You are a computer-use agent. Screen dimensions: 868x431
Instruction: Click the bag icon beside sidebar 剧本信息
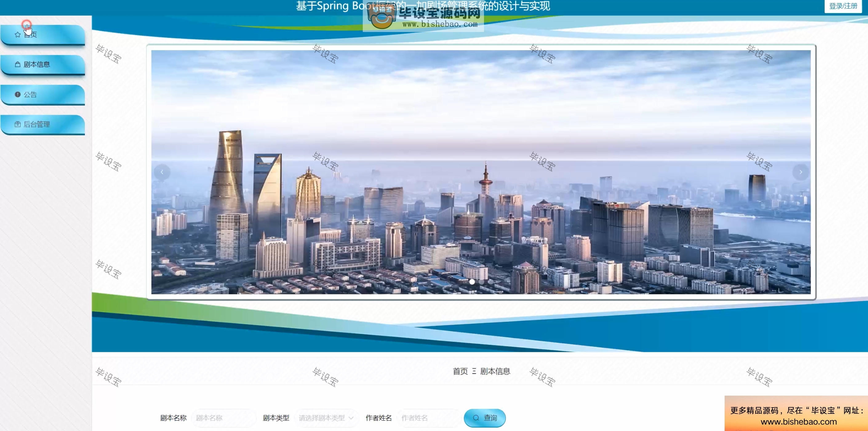[x=18, y=64]
